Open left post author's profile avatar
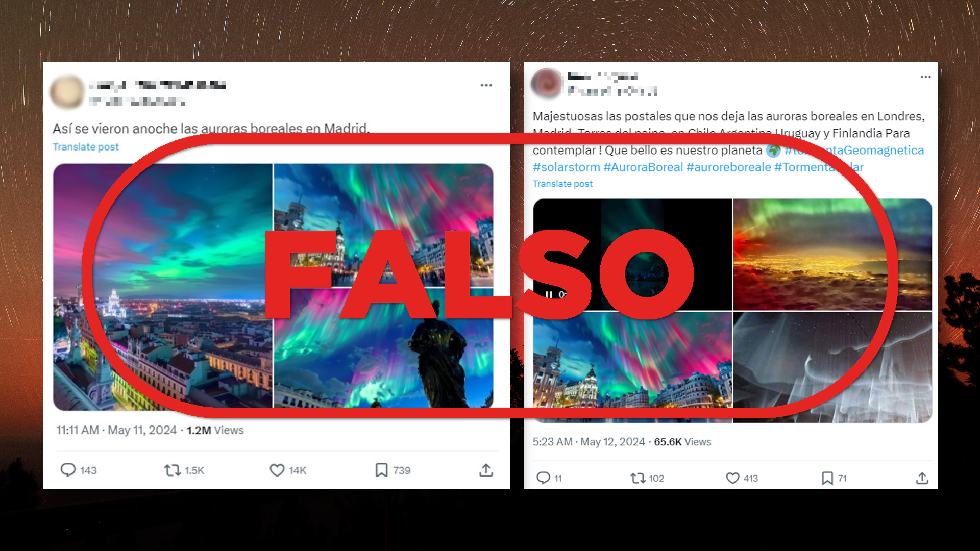This screenshot has width=980, height=551. tap(67, 92)
